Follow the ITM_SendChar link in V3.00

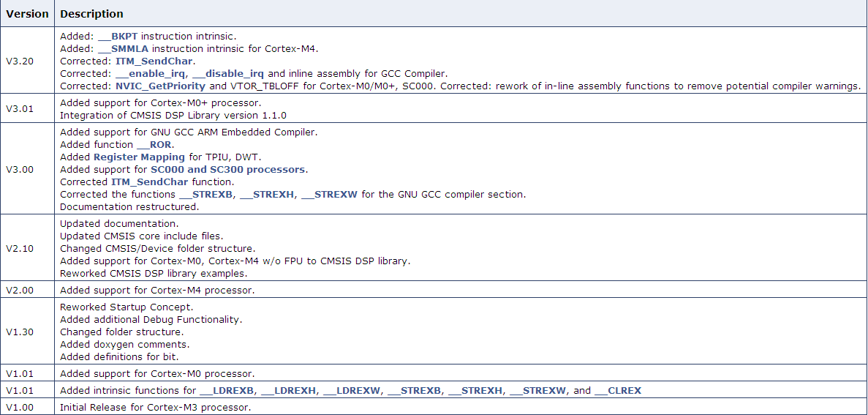pyautogui.click(x=149, y=182)
